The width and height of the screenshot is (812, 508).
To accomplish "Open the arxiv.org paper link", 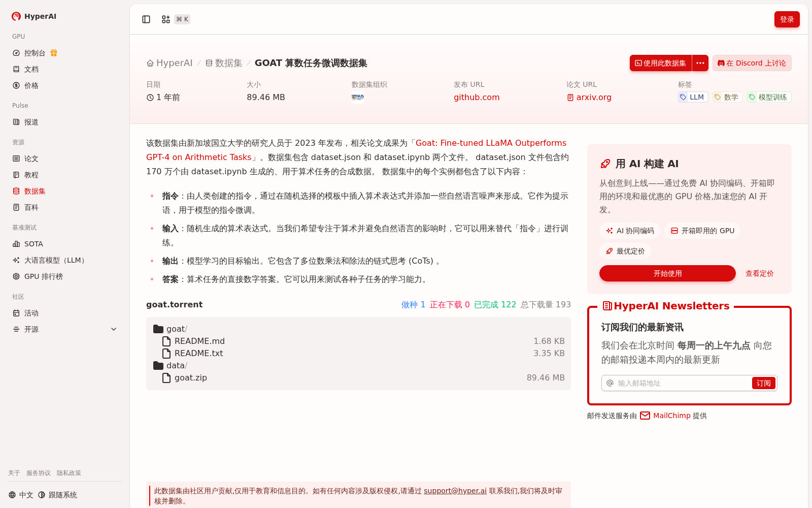I will point(589,97).
